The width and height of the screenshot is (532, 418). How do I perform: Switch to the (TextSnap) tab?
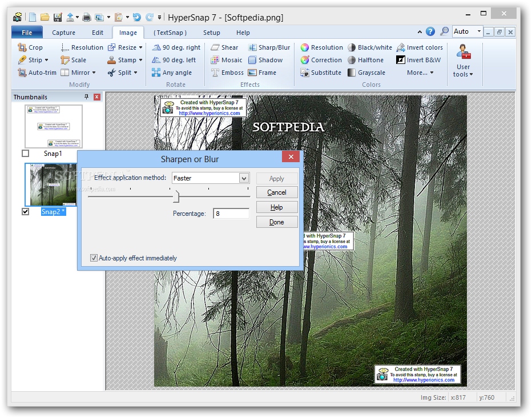(x=170, y=33)
